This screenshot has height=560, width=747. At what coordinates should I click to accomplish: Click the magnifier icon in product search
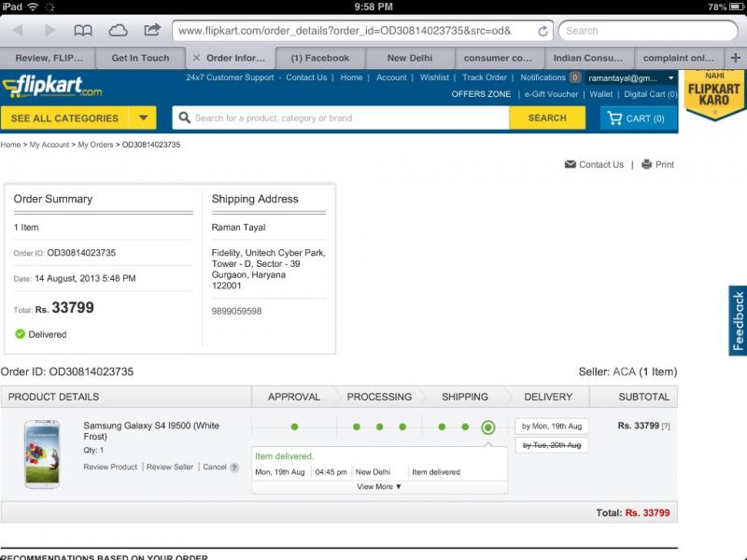tap(184, 118)
